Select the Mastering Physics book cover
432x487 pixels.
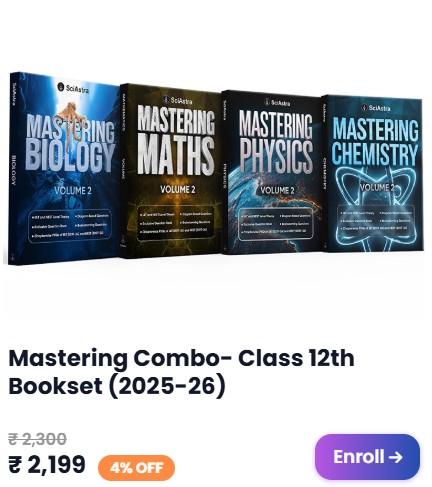[272, 172]
